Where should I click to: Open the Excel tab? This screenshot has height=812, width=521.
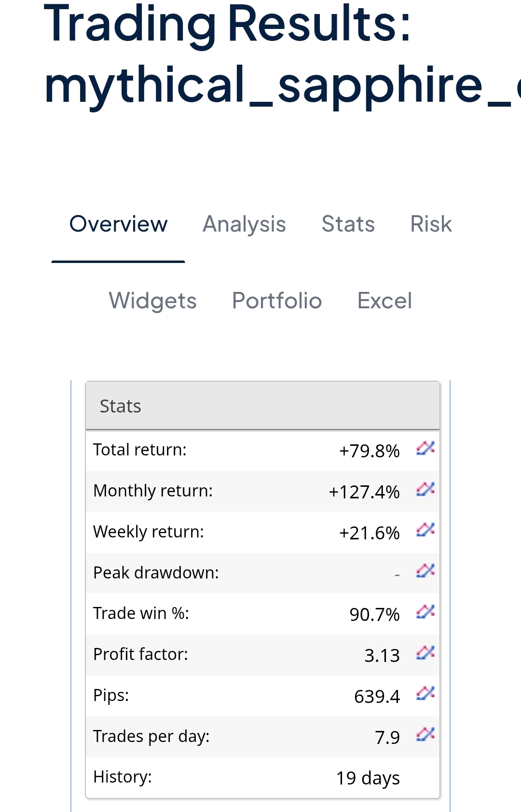(x=384, y=301)
